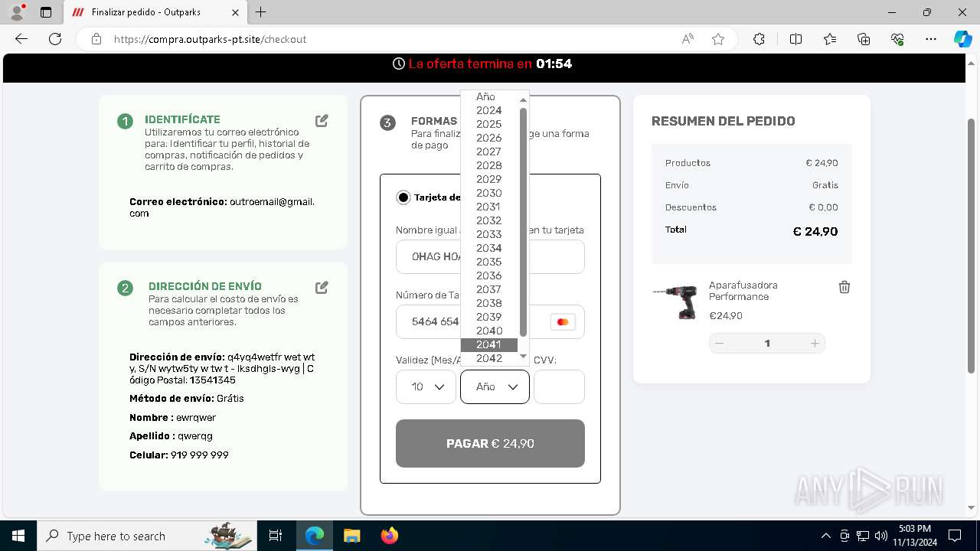Screen dimensions: 980x551
Task: Click the taskbar search box
Action: click(146, 536)
